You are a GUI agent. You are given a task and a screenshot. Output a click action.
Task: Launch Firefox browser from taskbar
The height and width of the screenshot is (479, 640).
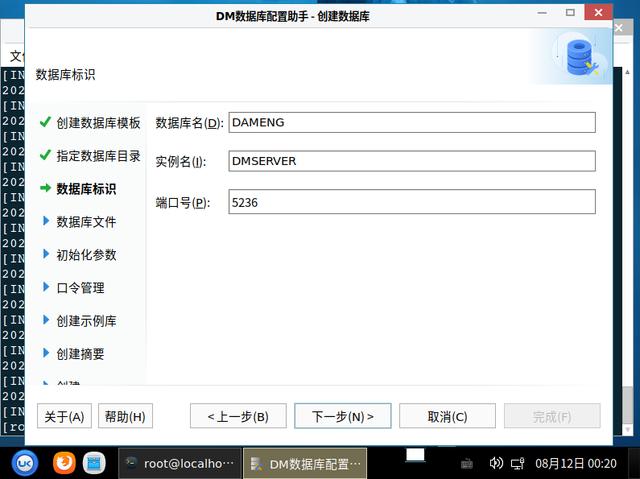pos(64,463)
